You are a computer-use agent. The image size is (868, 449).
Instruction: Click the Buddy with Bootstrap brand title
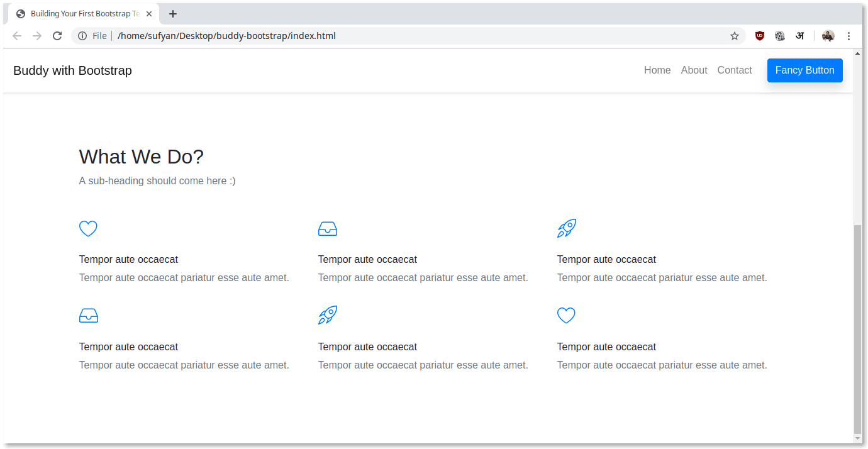pyautogui.click(x=72, y=70)
